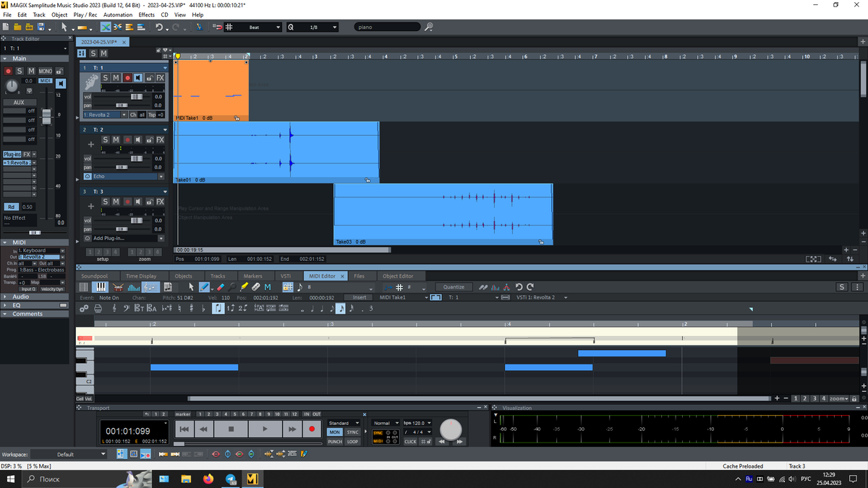This screenshot has height=488, width=868.
Task: Click the Track Editor main volume fader
Action: tap(46, 116)
